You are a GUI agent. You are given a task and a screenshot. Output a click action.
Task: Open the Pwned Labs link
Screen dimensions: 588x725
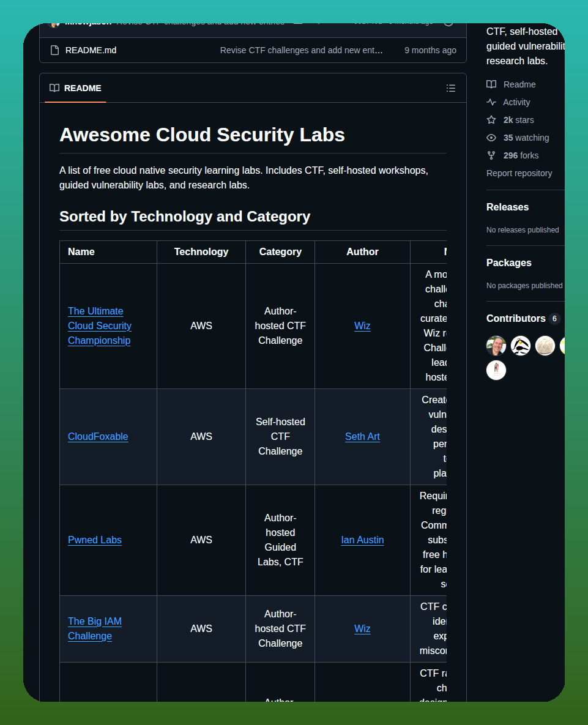(x=95, y=540)
